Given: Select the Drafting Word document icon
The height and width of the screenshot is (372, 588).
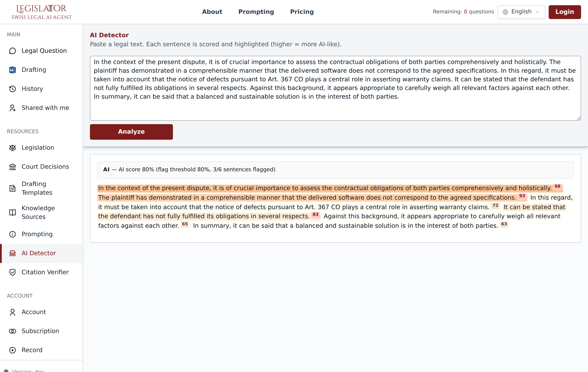Looking at the screenshot, I should 13,70.
